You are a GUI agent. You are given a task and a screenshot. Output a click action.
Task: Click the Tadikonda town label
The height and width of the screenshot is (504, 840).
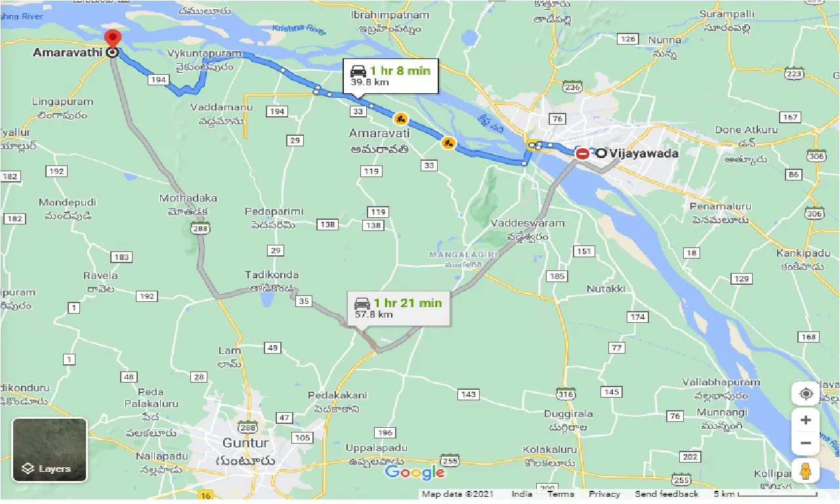[271, 274]
